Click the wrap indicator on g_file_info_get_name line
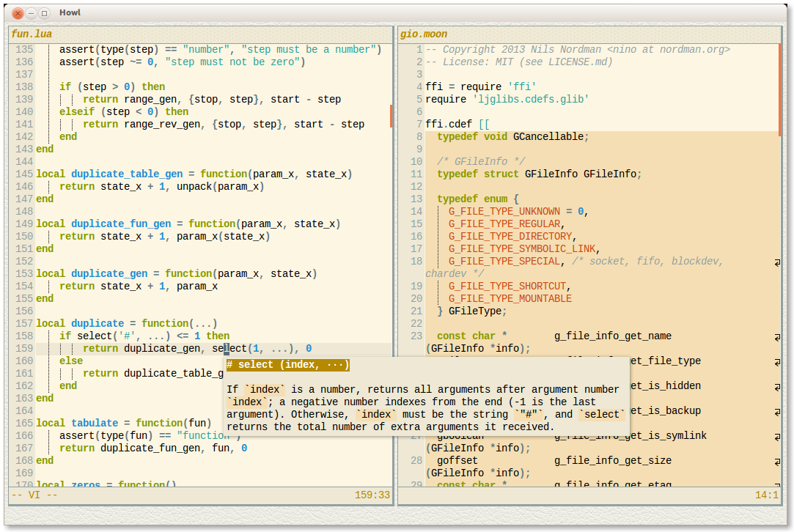This screenshot has height=532, width=794. pyautogui.click(x=777, y=336)
